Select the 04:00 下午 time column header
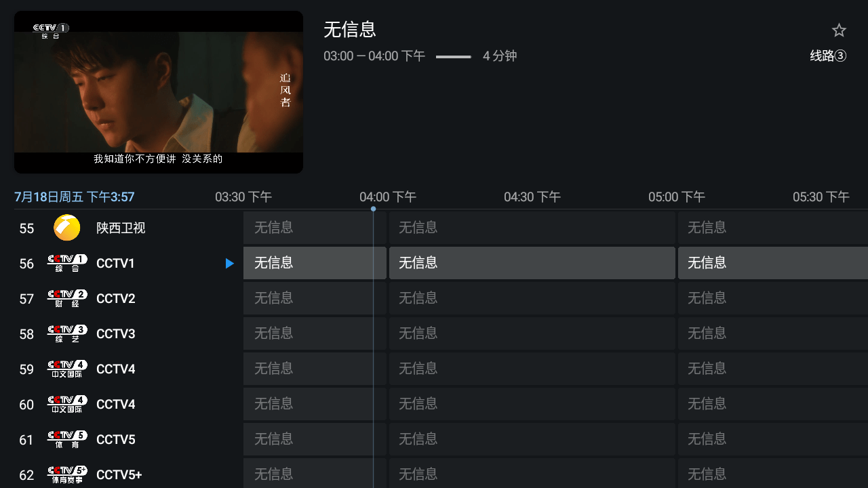The image size is (868, 488). pos(388,197)
